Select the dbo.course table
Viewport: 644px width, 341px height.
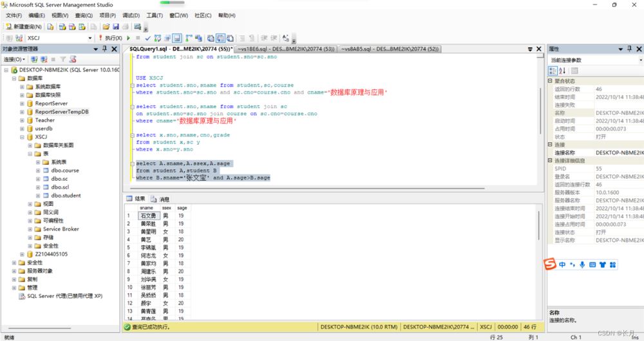[65, 170]
